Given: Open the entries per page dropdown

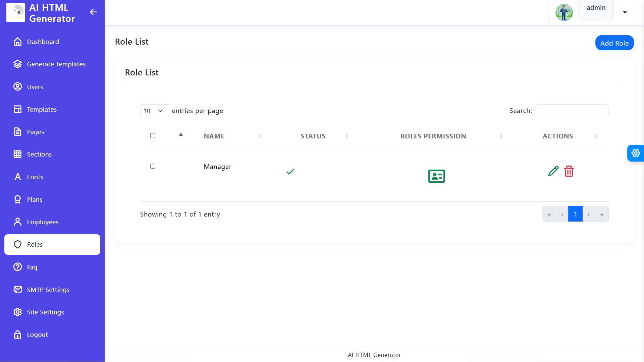Looking at the screenshot, I should (154, 111).
